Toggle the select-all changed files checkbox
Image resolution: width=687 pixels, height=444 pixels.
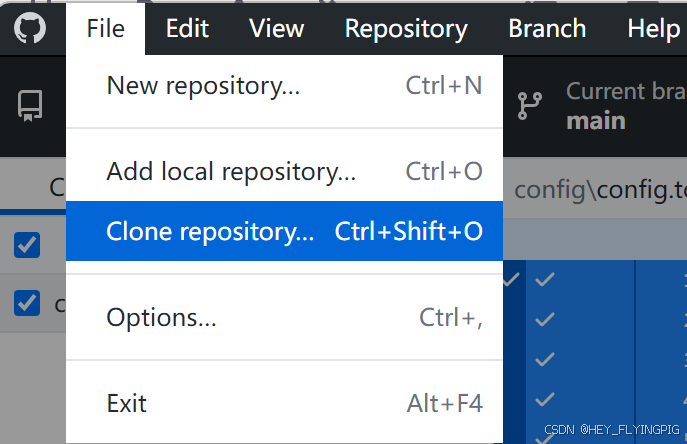pyautogui.click(x=27, y=244)
